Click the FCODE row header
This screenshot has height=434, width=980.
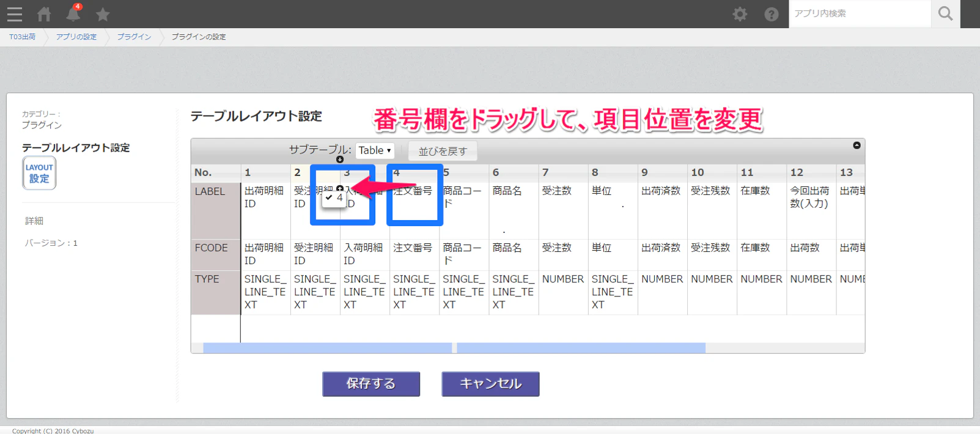pos(215,254)
